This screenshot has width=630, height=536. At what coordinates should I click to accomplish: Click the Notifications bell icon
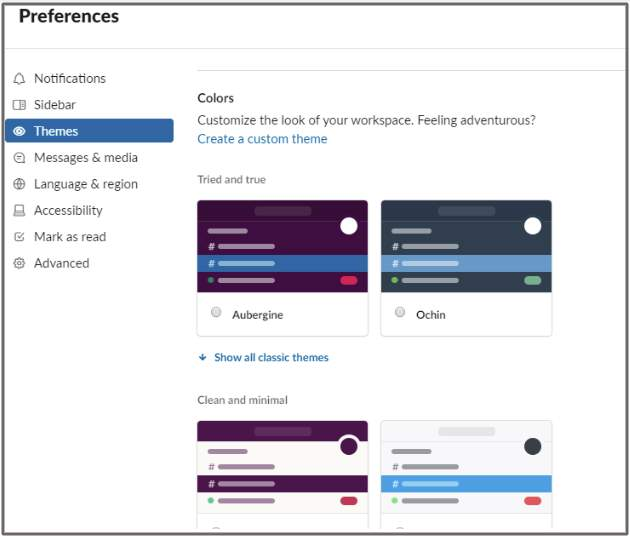click(19, 78)
